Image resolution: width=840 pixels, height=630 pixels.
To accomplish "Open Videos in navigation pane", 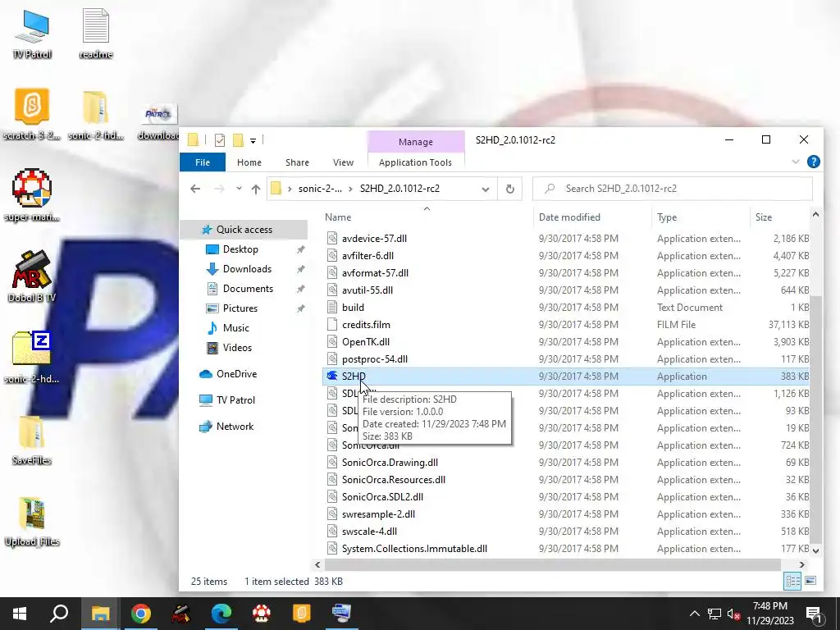I will coord(237,348).
